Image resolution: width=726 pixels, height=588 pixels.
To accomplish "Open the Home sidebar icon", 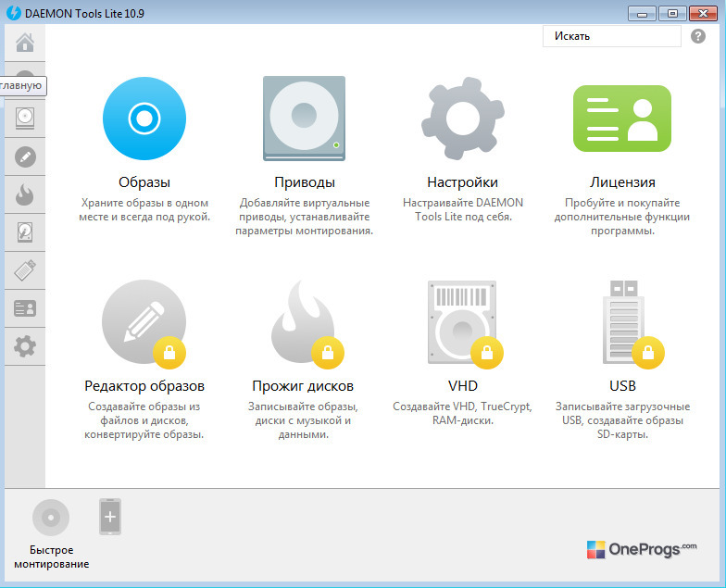I will (x=25, y=43).
